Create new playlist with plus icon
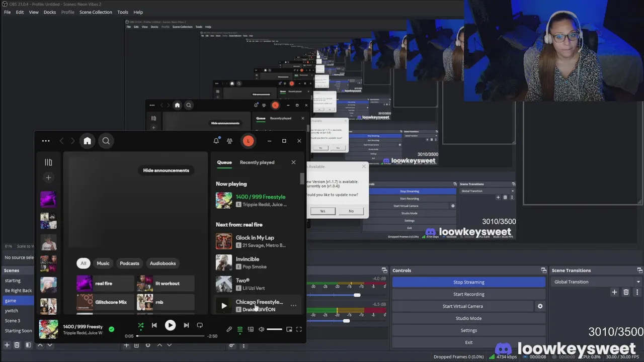 pyautogui.click(x=48, y=177)
